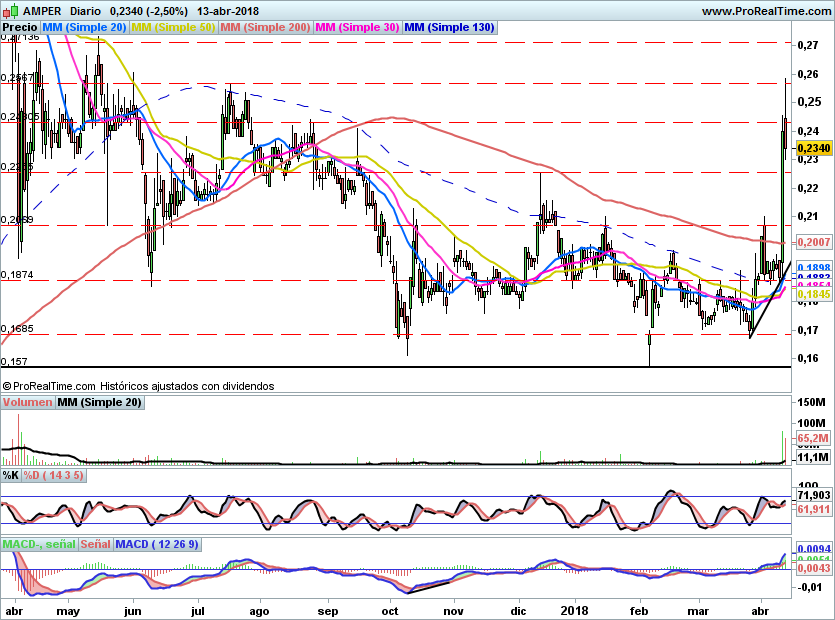This screenshot has height=620, width=835.
Task: Click the MACD ( 12 26 9) label
Action: coord(157,544)
